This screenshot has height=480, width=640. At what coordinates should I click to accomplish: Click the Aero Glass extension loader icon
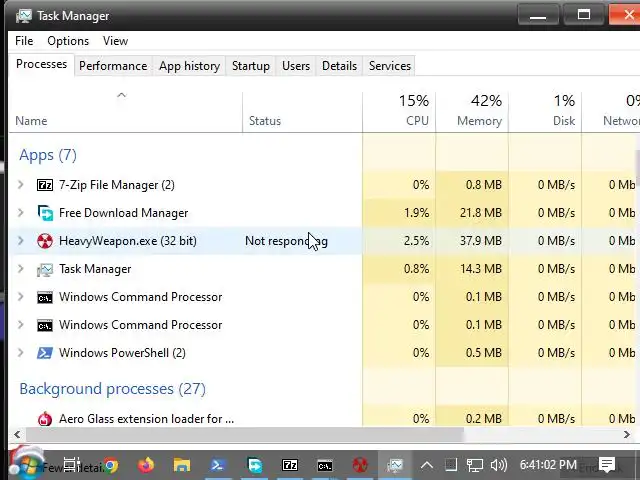[x=45, y=419]
